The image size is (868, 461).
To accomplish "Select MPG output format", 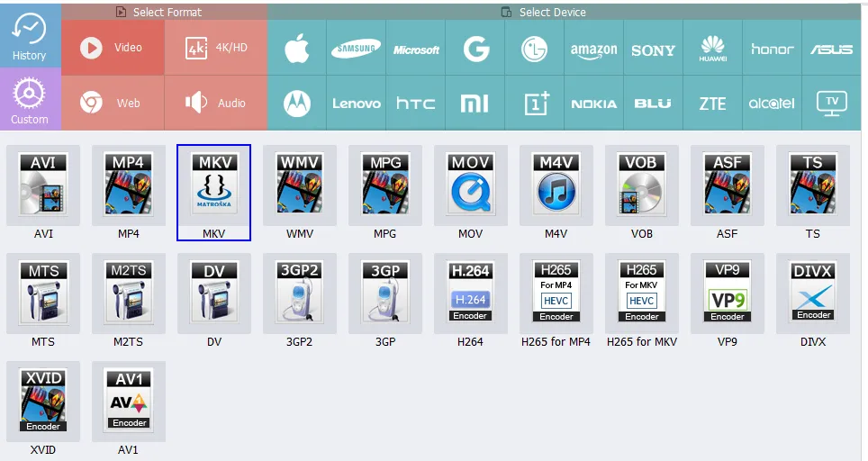I will 385,193.
